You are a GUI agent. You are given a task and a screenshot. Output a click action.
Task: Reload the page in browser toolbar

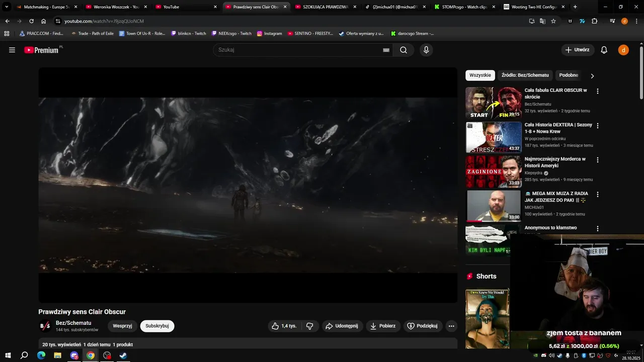pyautogui.click(x=31, y=21)
